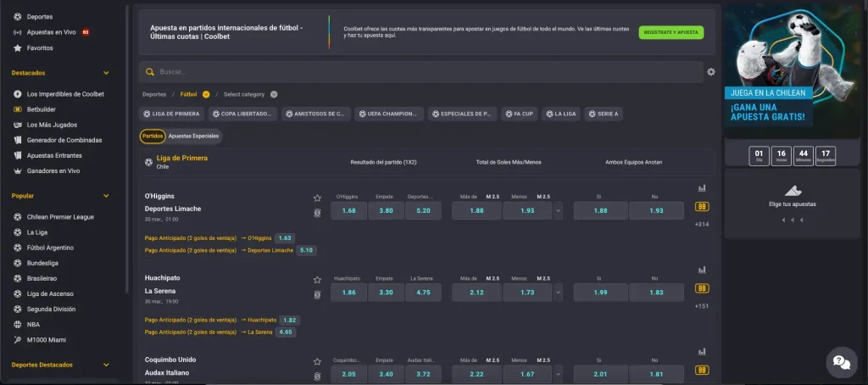This screenshot has width=868, height=385.
Task: Expand goal lines for O'Higgins match
Action: pyautogui.click(x=558, y=210)
